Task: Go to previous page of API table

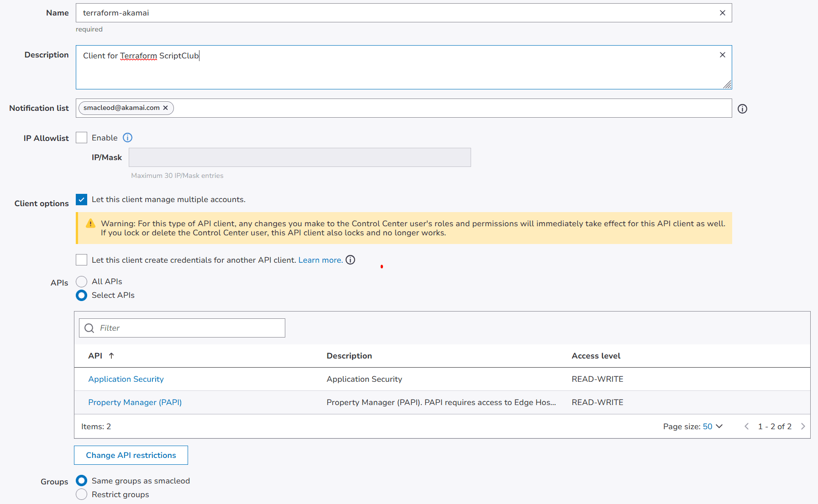Action: 747,426
